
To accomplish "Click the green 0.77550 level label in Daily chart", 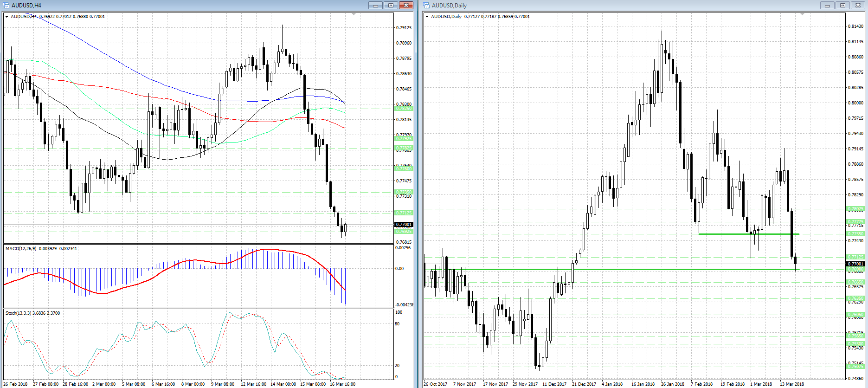I will (x=855, y=234).
